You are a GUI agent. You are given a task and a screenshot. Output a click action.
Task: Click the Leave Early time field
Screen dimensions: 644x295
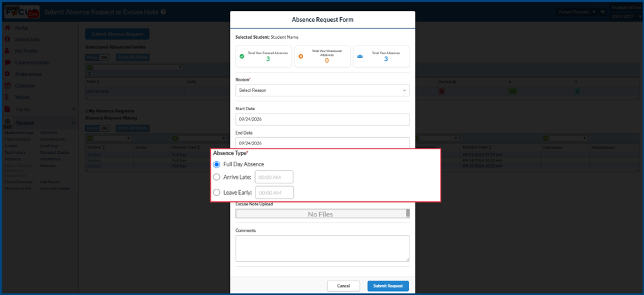pyautogui.click(x=274, y=193)
